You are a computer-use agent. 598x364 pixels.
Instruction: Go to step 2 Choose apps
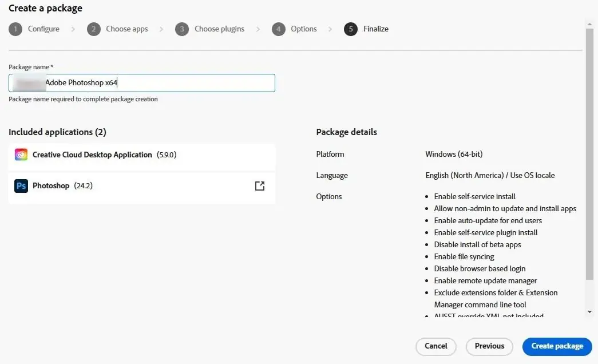click(117, 29)
